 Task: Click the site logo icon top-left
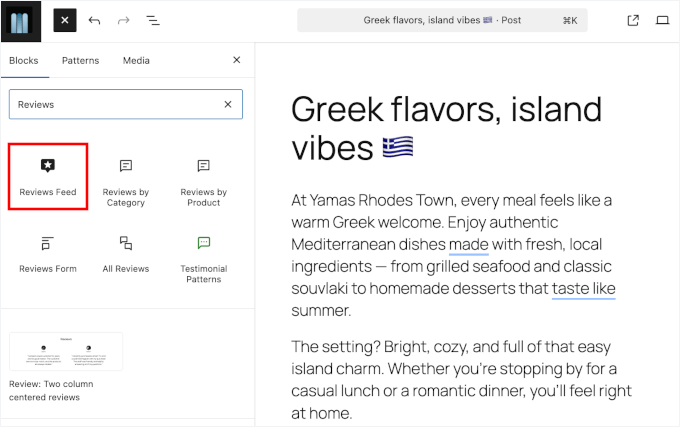click(21, 20)
